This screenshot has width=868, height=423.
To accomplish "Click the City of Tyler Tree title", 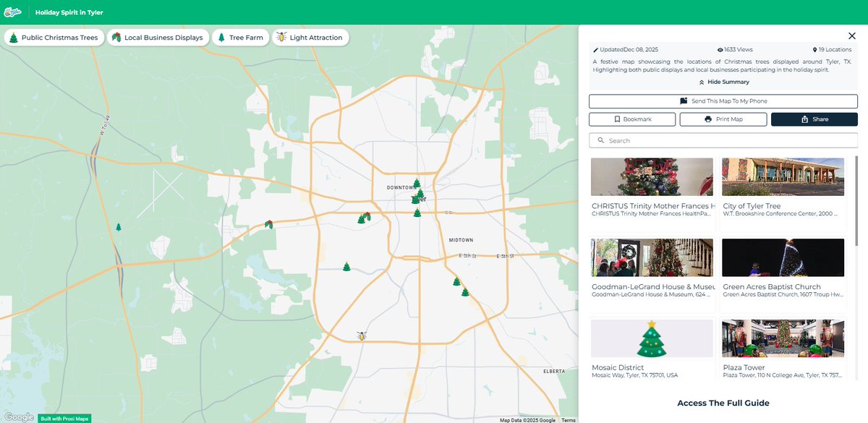I will point(752,206).
